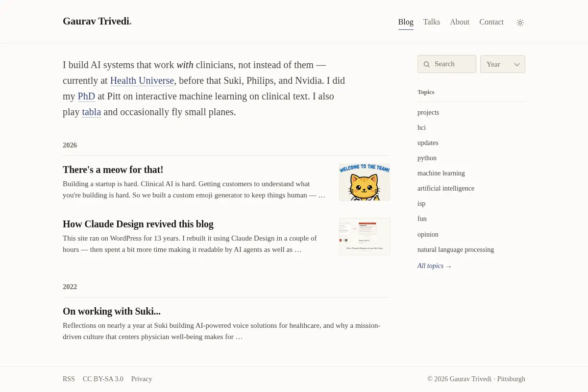This screenshot has height=392, width=588.
Task: Go to the About page
Action: click(460, 22)
